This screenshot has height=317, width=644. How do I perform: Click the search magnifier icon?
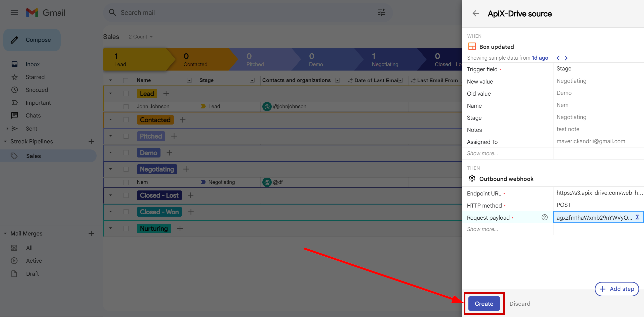(x=112, y=13)
